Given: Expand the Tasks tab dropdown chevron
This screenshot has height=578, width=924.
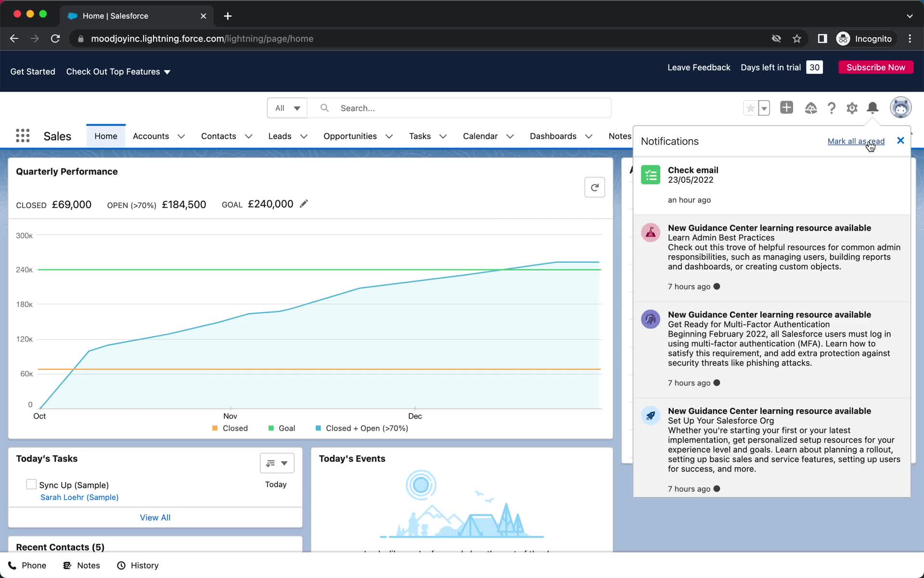Looking at the screenshot, I should 443,136.
